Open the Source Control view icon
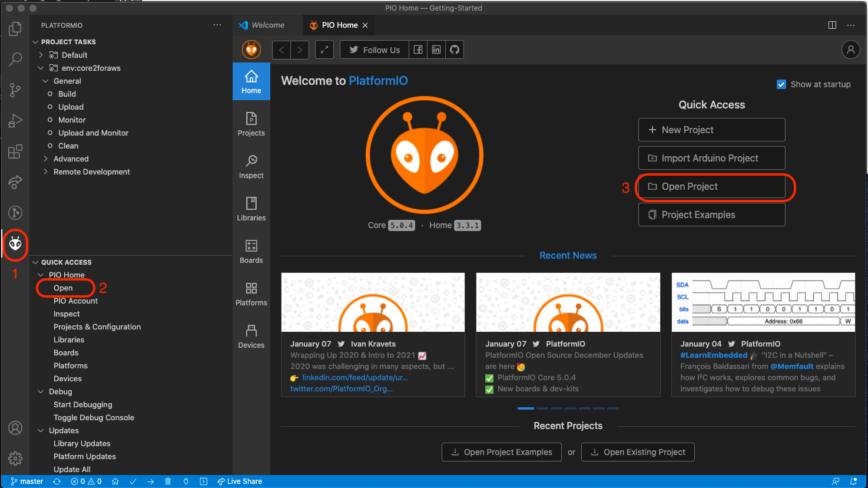The image size is (868, 488). coord(15,90)
